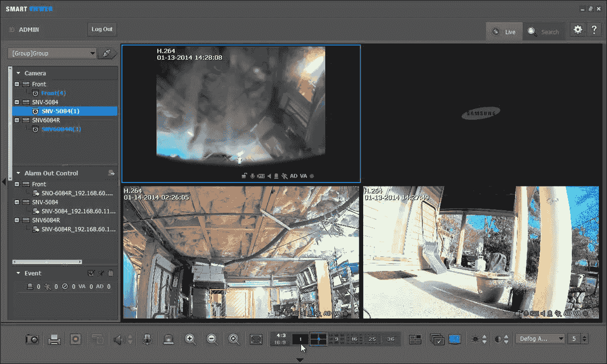607x364 pixels.
Task: Start recording with the record icon
Action: [x=75, y=339]
